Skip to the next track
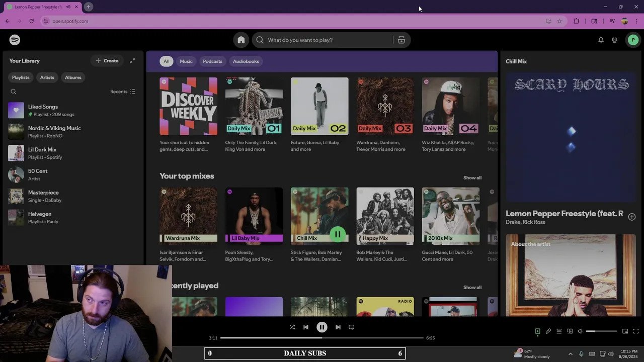The width and height of the screenshot is (644, 362). (338, 327)
